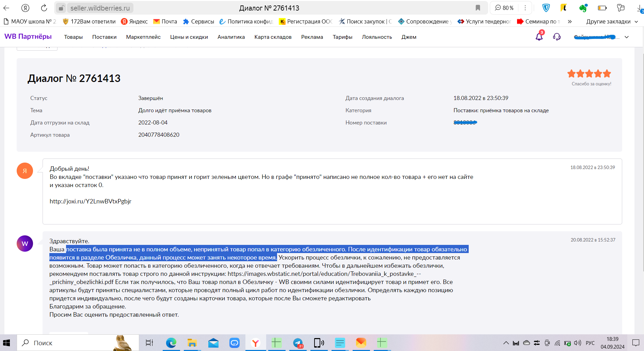Click the support headset icon

557,37
